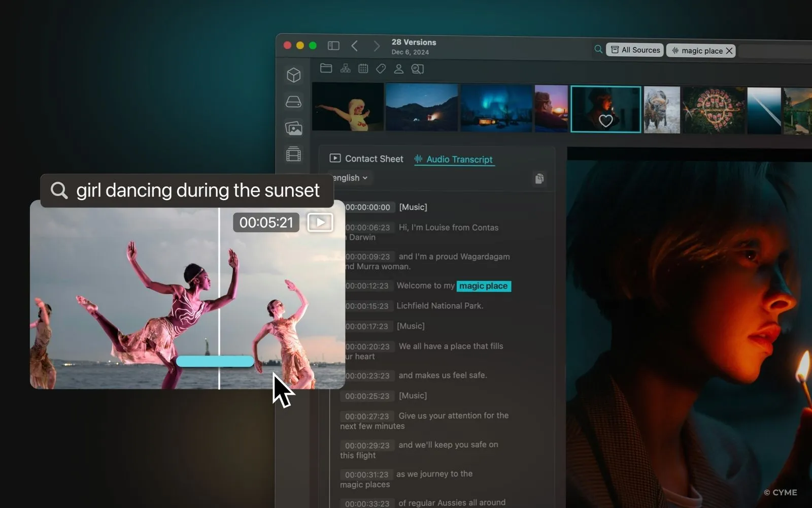The height and width of the screenshot is (508, 812).
Task: Open the film strip videos sidebar icon
Action: click(x=294, y=154)
